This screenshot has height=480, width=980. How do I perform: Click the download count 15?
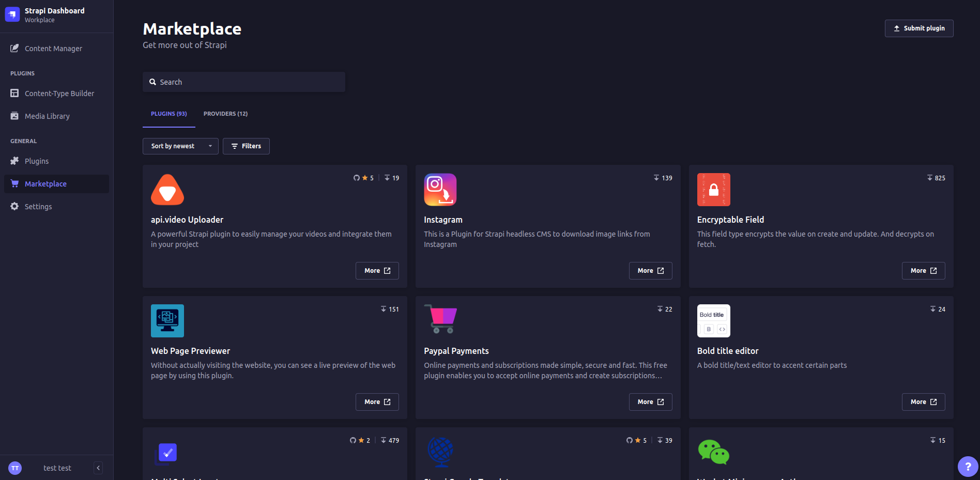point(938,440)
